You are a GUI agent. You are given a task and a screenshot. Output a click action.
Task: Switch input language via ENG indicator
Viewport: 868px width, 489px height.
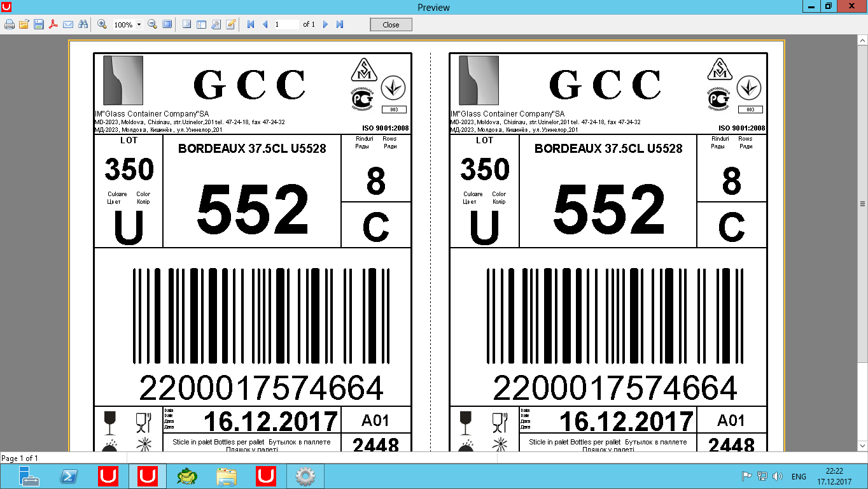799,476
